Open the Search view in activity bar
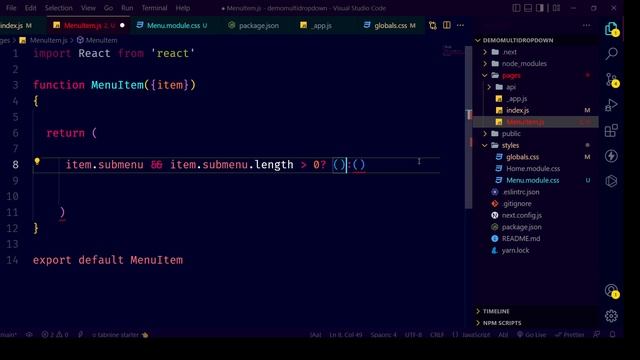The width and height of the screenshot is (640, 360). click(x=611, y=53)
